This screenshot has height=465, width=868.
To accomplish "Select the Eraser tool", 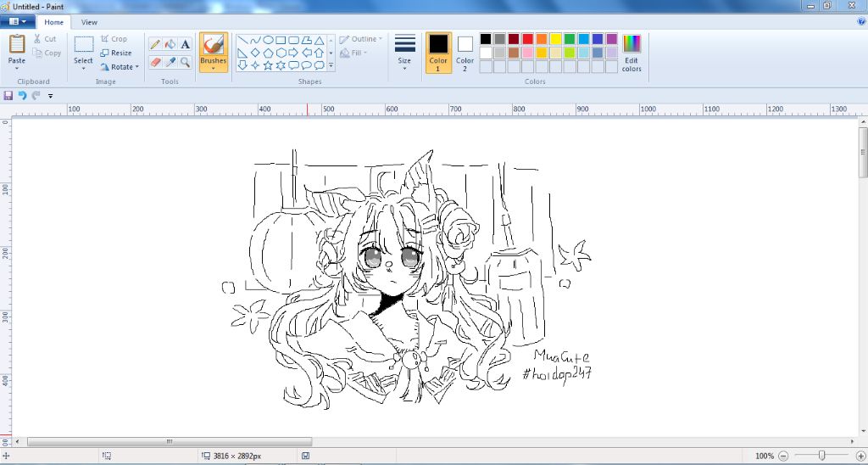I will pos(156,62).
